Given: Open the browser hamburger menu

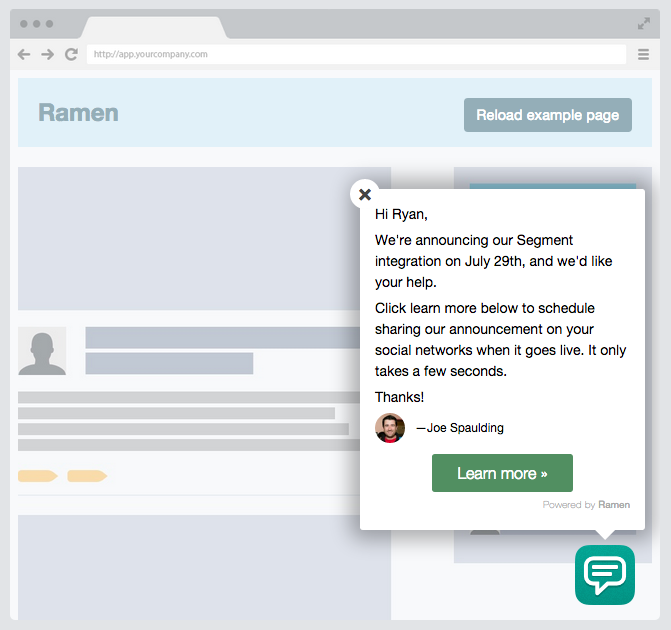Looking at the screenshot, I should (x=643, y=54).
